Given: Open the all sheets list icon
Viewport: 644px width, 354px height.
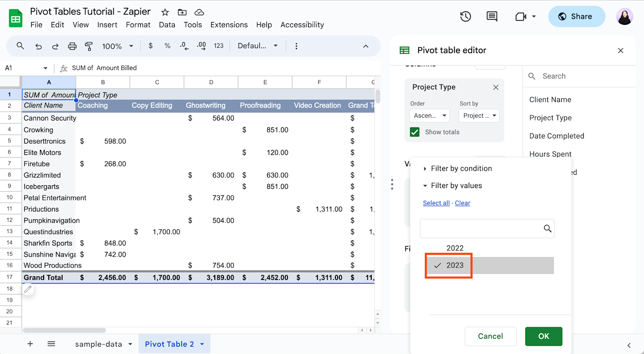Looking at the screenshot, I should pyautogui.click(x=51, y=344).
